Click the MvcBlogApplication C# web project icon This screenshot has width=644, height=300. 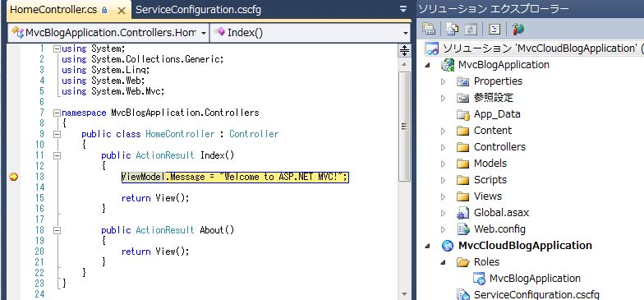click(447, 64)
